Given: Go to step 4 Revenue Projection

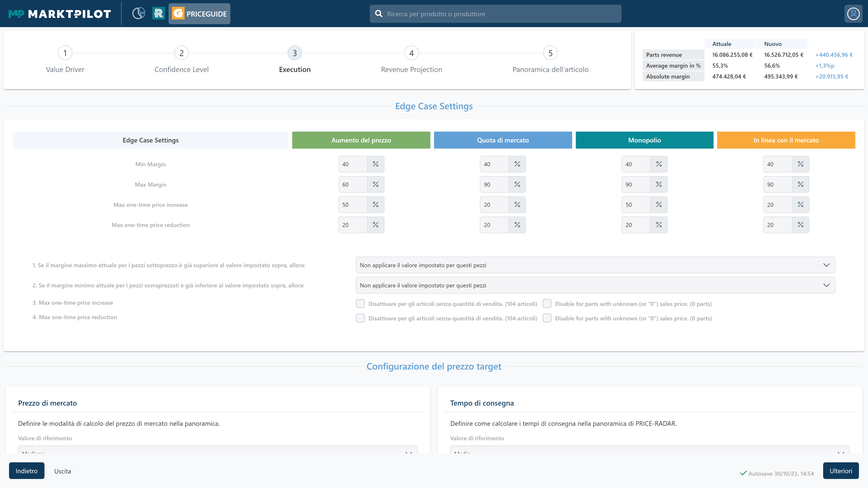Looking at the screenshot, I should coord(411,60).
